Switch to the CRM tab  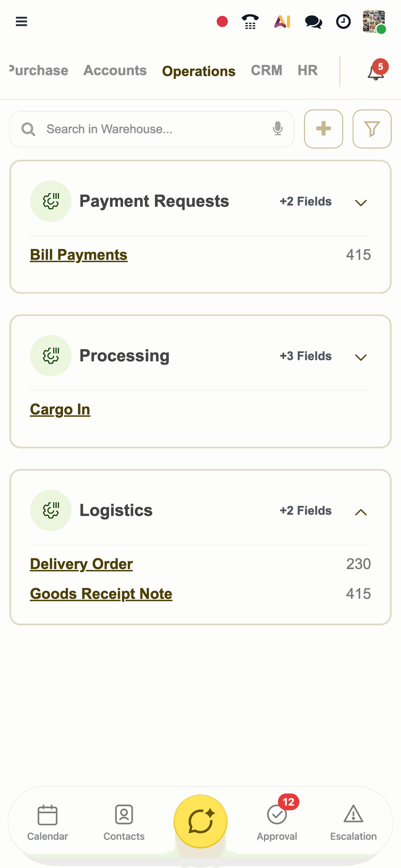click(267, 71)
